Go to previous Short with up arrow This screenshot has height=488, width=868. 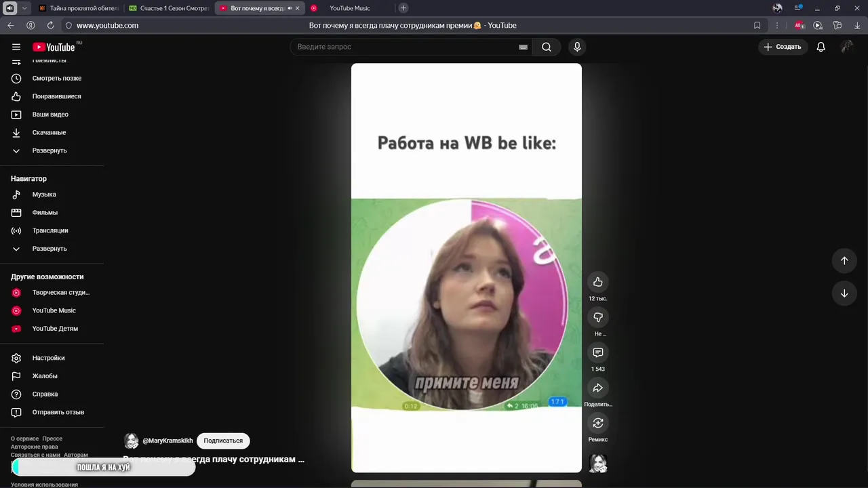pyautogui.click(x=844, y=260)
